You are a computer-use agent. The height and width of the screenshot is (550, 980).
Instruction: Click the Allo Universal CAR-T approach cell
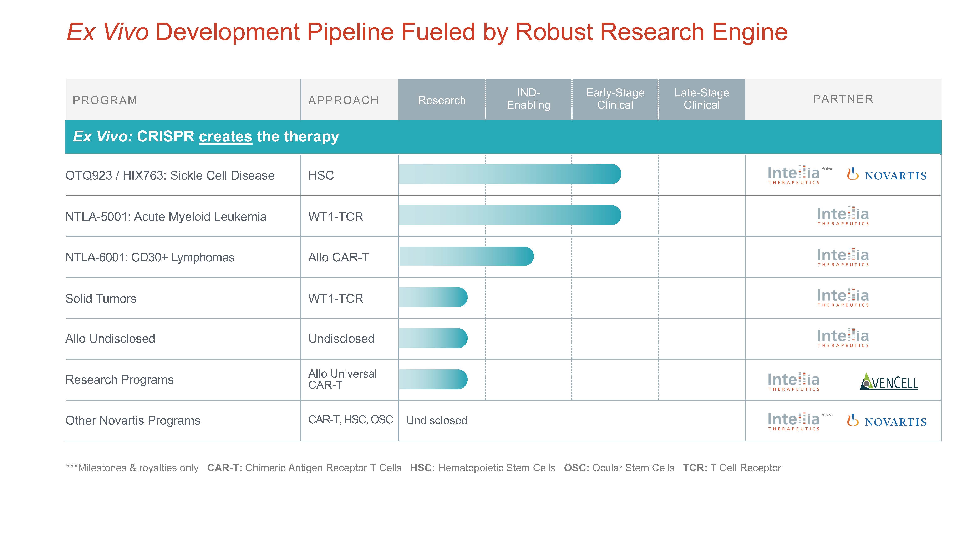(x=342, y=379)
